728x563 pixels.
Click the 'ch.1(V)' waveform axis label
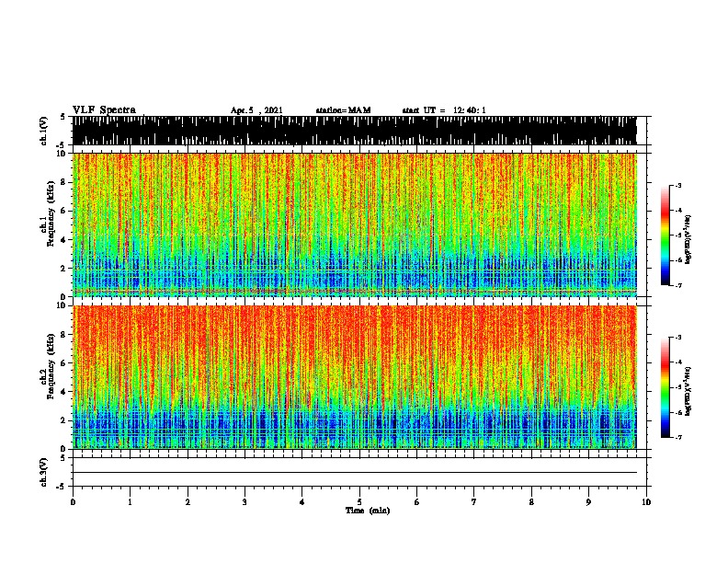point(44,131)
